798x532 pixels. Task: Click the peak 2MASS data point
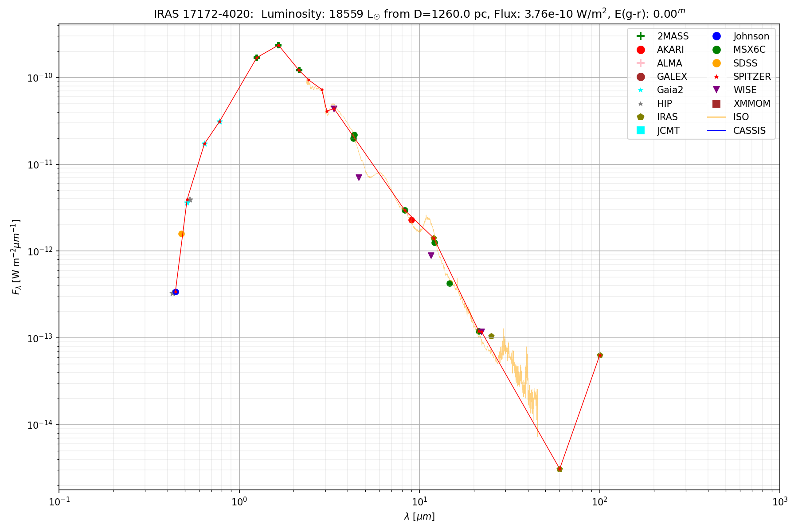[278, 45]
